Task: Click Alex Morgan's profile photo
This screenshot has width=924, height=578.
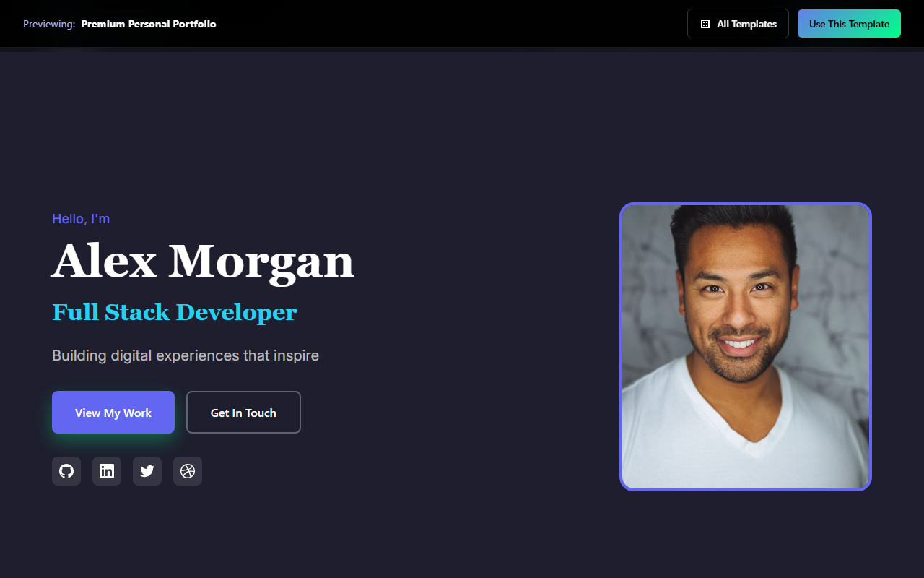Action: coord(745,346)
